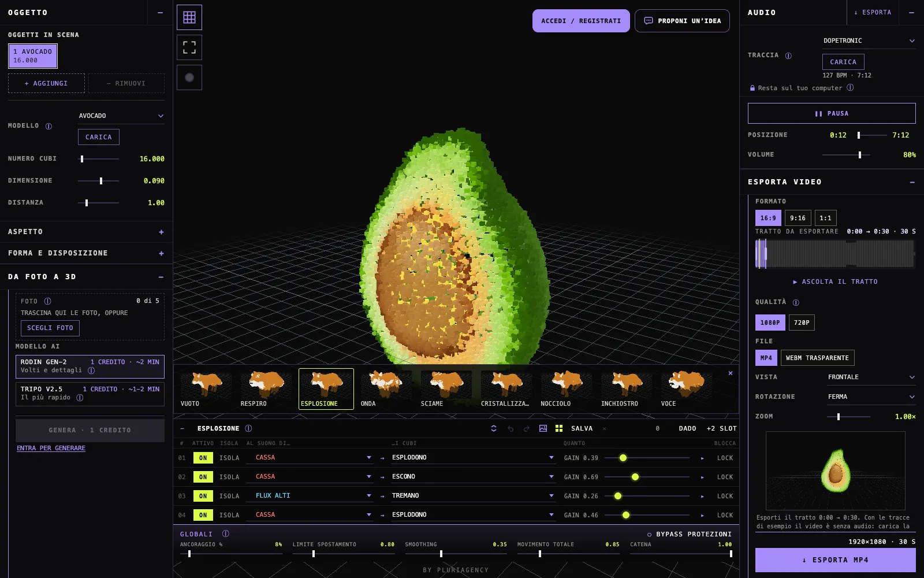Image resolution: width=924 pixels, height=578 pixels.
Task: Select the ONDA preset thumbnail
Action: coord(386,389)
